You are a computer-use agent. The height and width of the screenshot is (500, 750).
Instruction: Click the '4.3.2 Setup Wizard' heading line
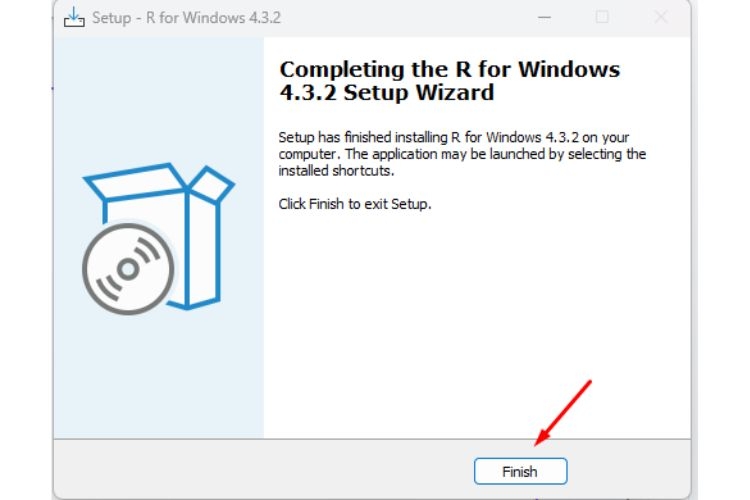[386, 92]
